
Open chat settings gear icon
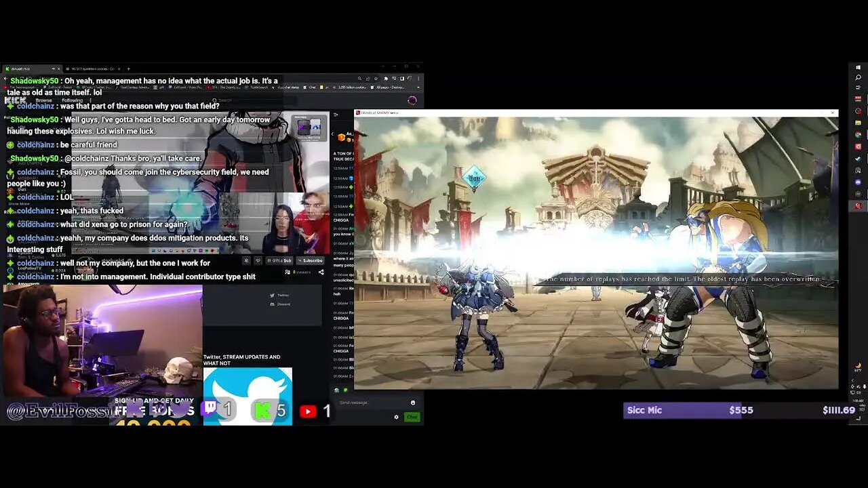point(397,417)
